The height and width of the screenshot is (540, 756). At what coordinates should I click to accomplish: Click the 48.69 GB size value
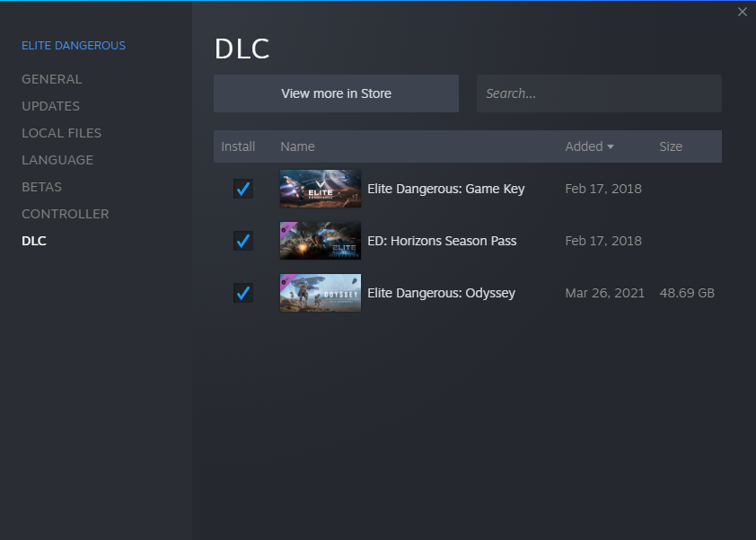point(687,293)
